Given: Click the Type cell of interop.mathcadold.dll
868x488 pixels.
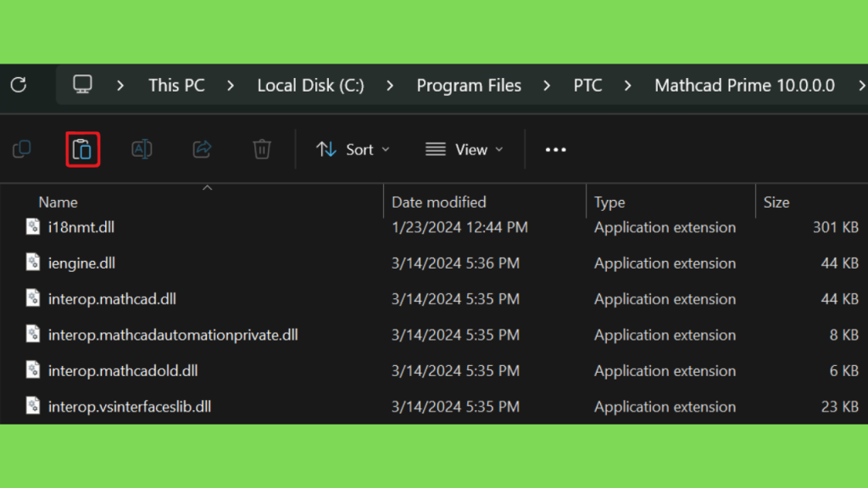Looking at the screenshot, I should [665, 371].
